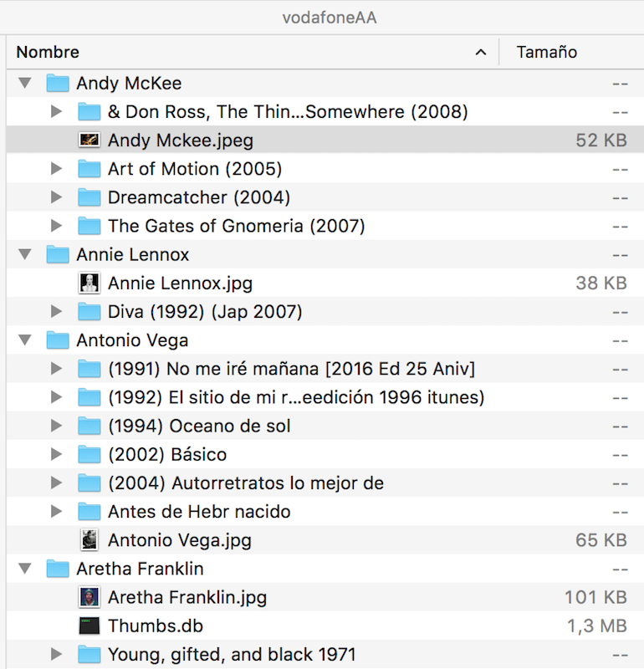Viewport: 644px width, 669px height.
Task: Click the (2004) Autorretratos folder icon
Action: (89, 483)
